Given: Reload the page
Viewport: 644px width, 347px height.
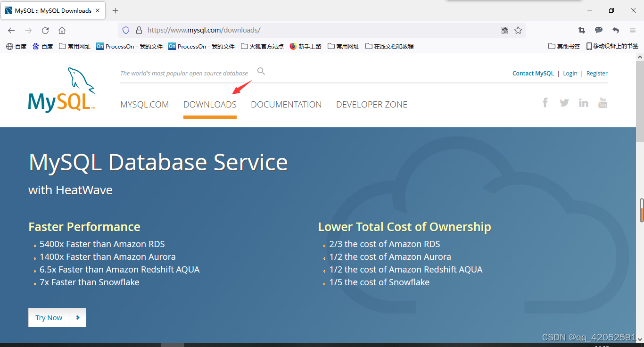Looking at the screenshot, I should click(45, 30).
